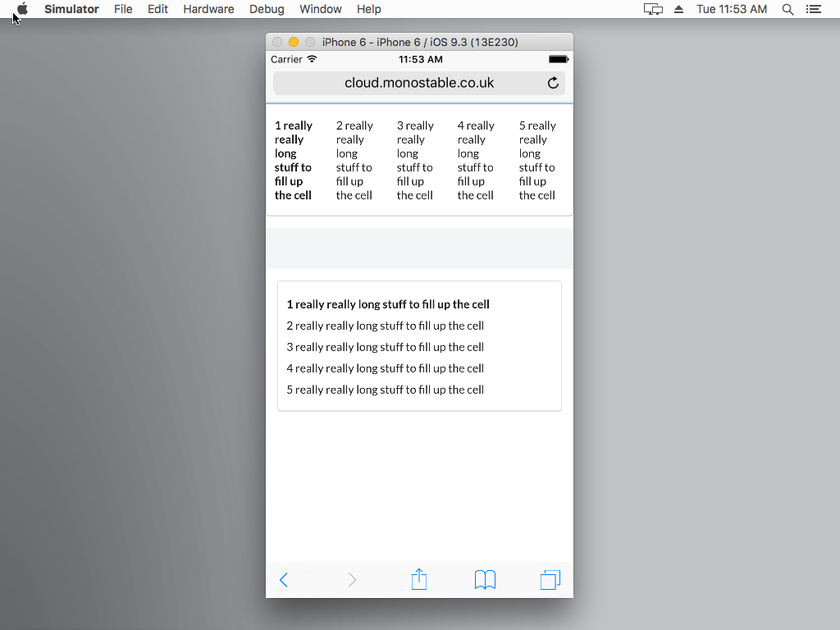The width and height of the screenshot is (840, 630).
Task: Open Spotlight search from the menu bar
Action: click(788, 9)
